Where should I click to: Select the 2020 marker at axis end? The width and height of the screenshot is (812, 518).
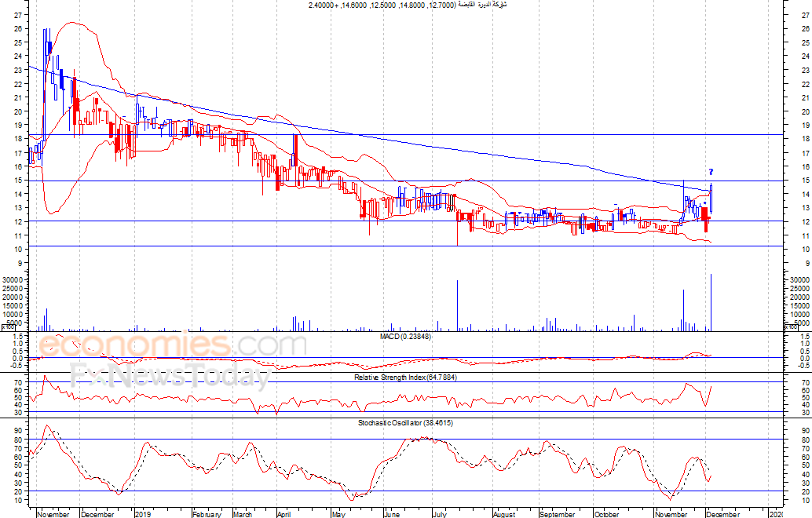pos(776,514)
